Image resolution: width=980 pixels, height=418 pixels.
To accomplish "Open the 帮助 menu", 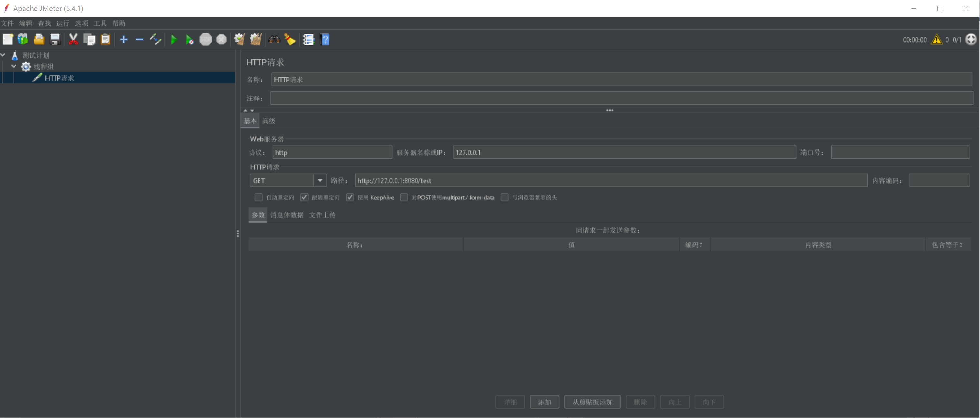I will click(119, 24).
